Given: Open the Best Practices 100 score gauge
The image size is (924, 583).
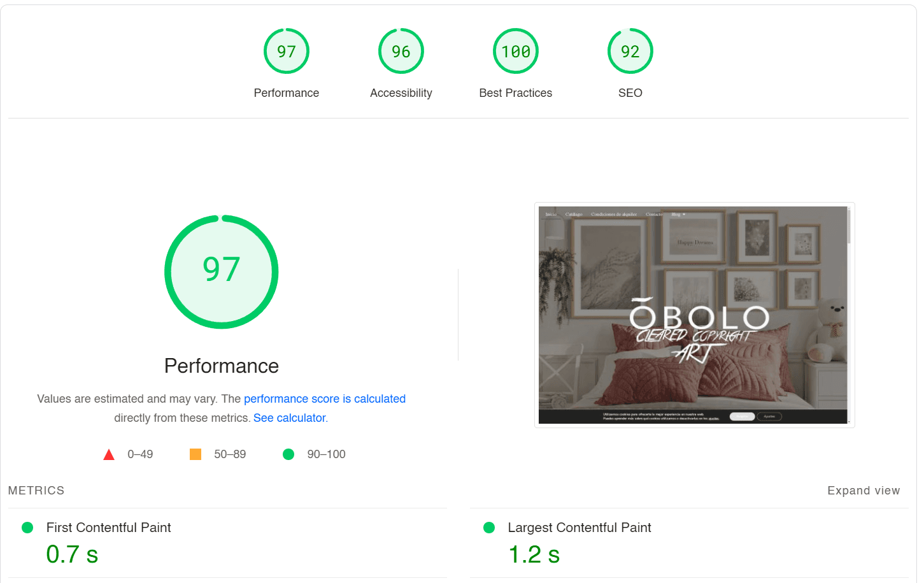Looking at the screenshot, I should [x=516, y=52].
